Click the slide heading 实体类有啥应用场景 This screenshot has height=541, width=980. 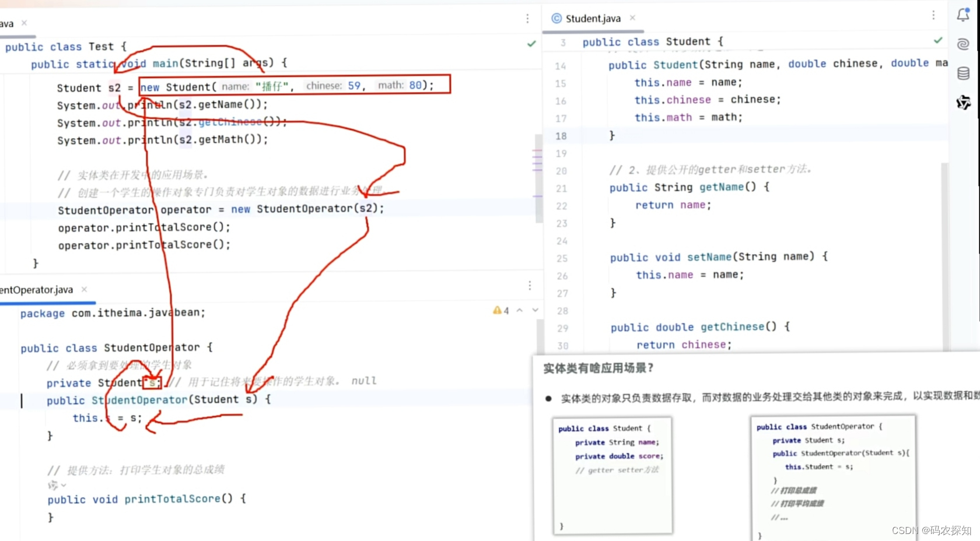point(598,368)
